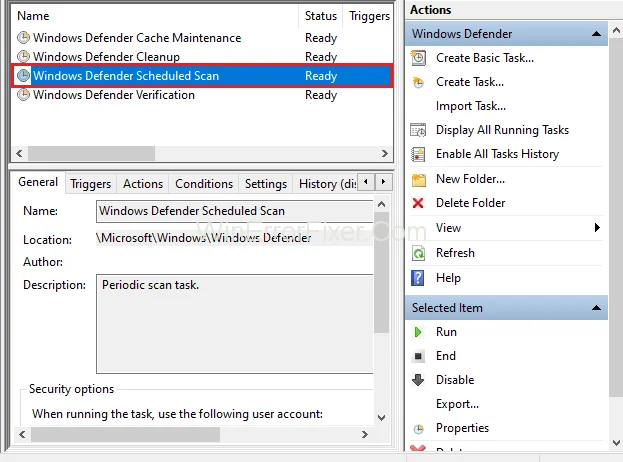Click the green Refresh icon
Screen dimensions: 623x462
418,253
